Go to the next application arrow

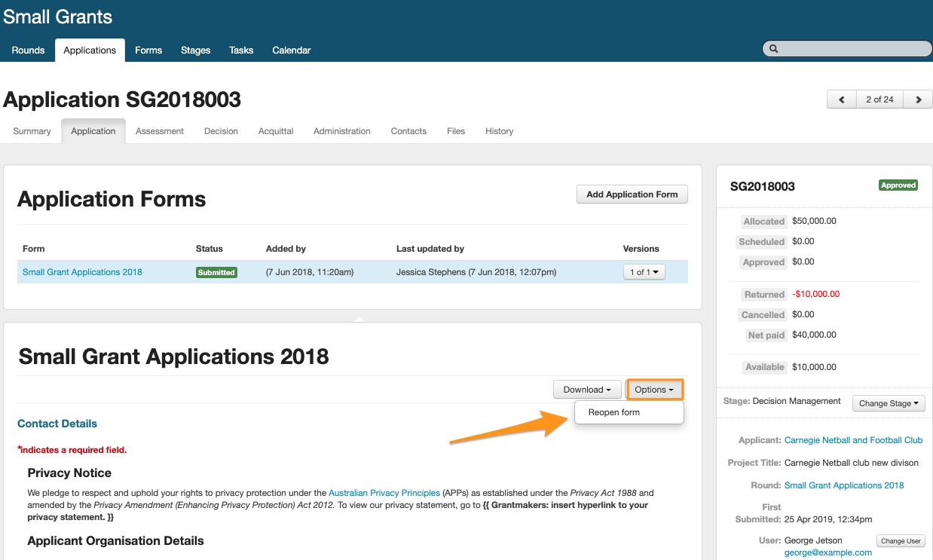(x=917, y=99)
